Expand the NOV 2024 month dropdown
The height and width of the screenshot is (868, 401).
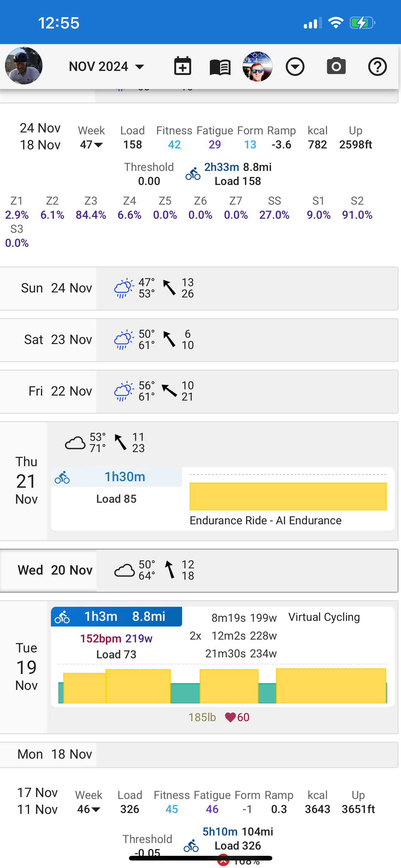(x=106, y=66)
